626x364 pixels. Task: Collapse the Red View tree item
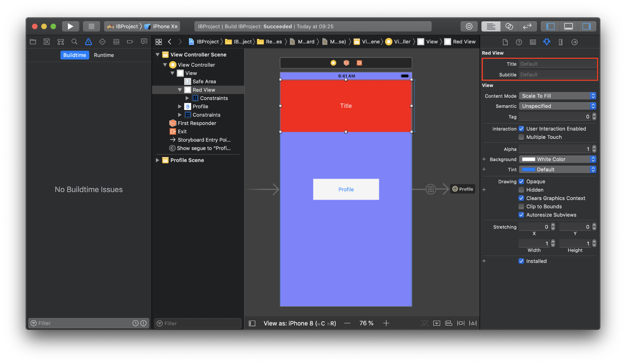click(180, 90)
